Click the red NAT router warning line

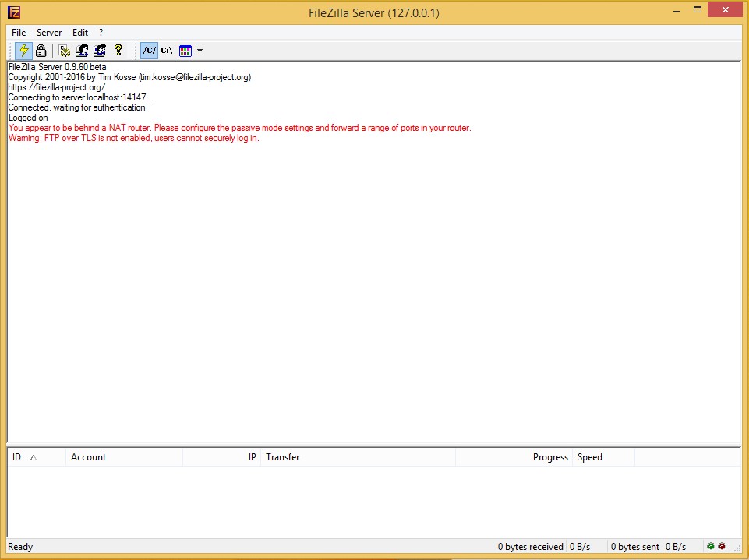[240, 128]
